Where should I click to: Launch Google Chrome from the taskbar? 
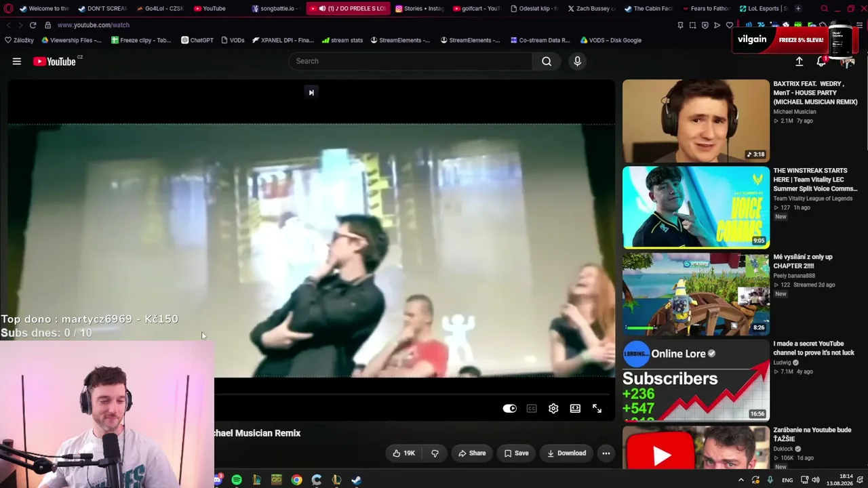[296, 480]
